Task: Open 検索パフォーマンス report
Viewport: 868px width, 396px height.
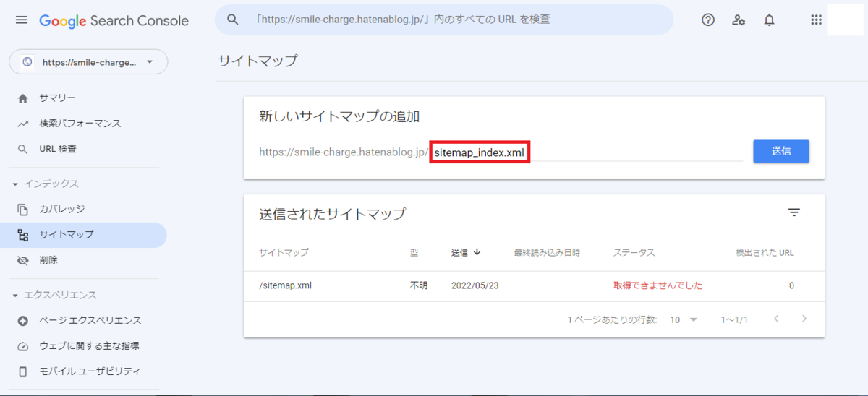Action: pos(80,124)
